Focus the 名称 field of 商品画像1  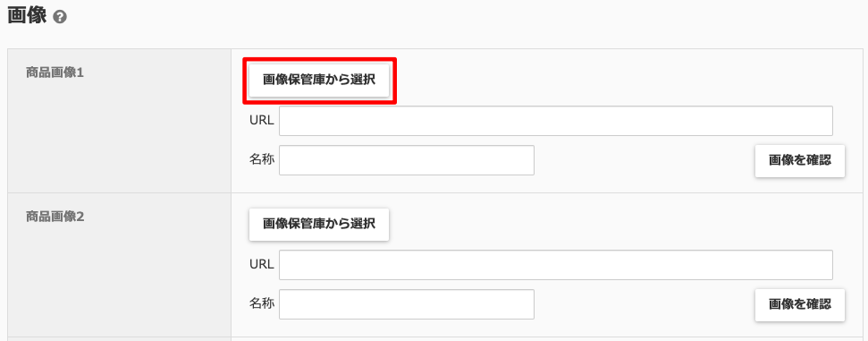coord(407,160)
